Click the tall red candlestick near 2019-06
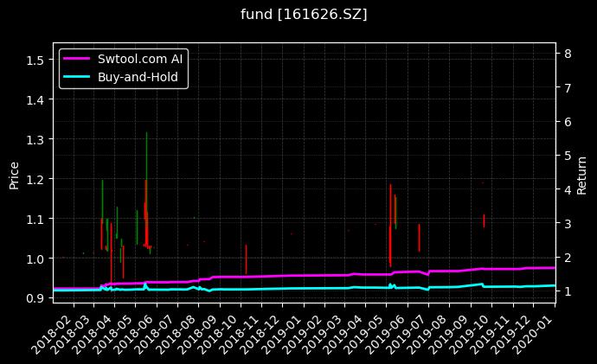Viewport: 597px width, 364px height. 390,225
